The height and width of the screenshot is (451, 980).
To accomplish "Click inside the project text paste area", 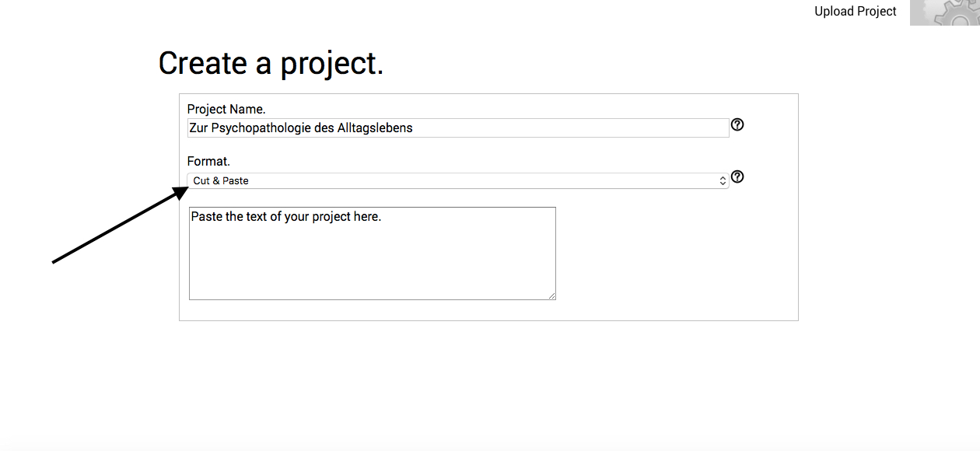I will [373, 253].
